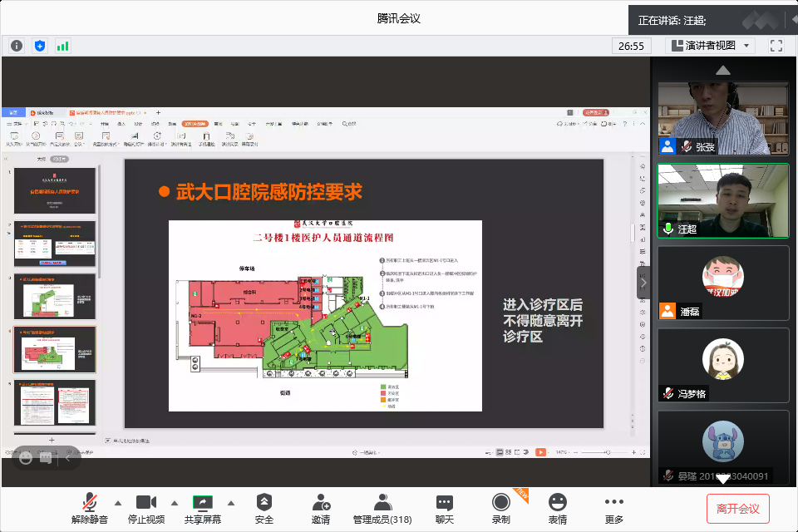
Task: Open the meeting info icon
Action: [17, 46]
